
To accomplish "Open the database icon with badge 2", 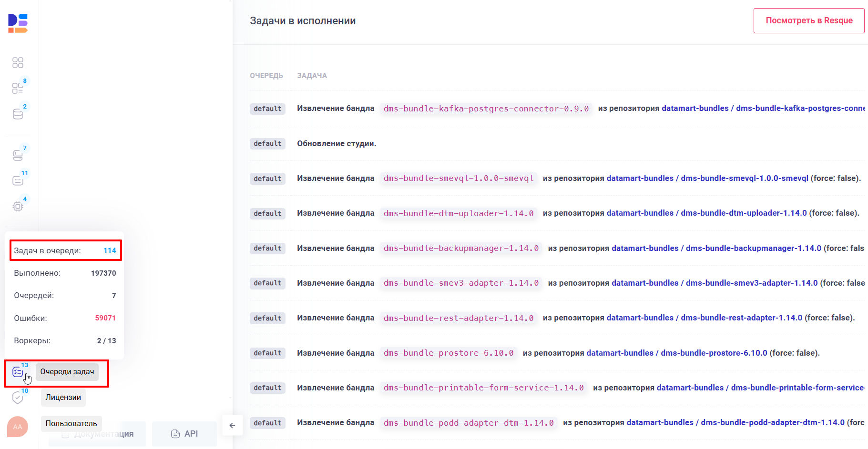I will (18, 114).
